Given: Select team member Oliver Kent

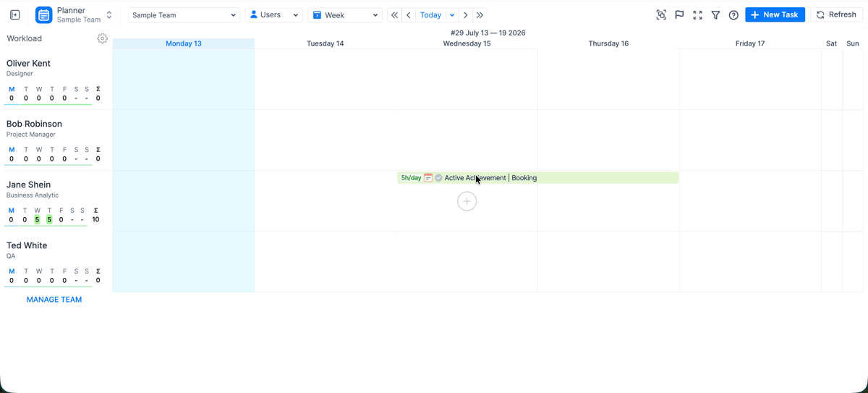Looking at the screenshot, I should (x=28, y=63).
